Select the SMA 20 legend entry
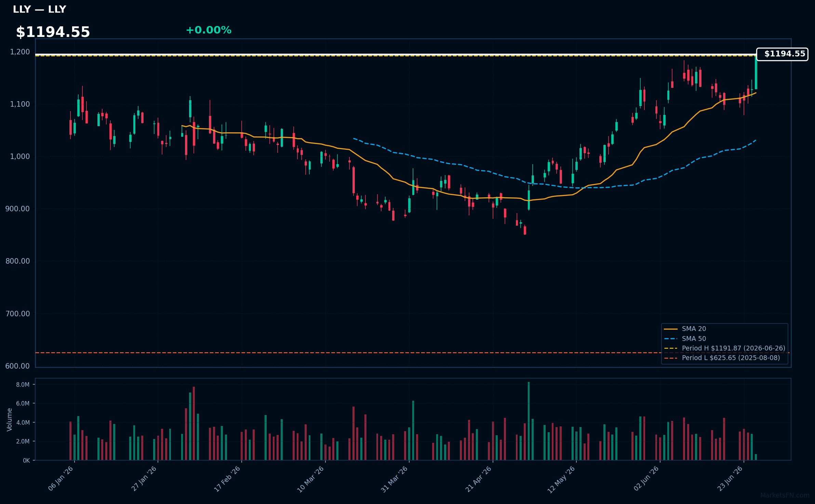 tap(685, 329)
